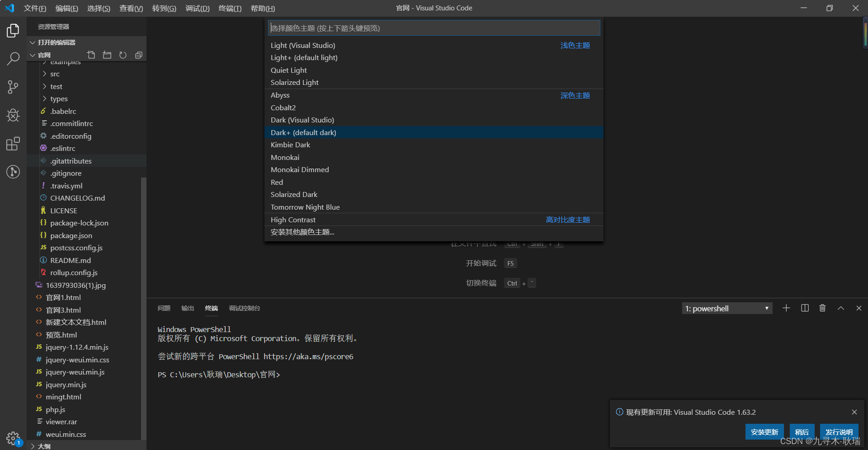Open the Run and Debug view
The image size is (868, 450).
coord(13,115)
